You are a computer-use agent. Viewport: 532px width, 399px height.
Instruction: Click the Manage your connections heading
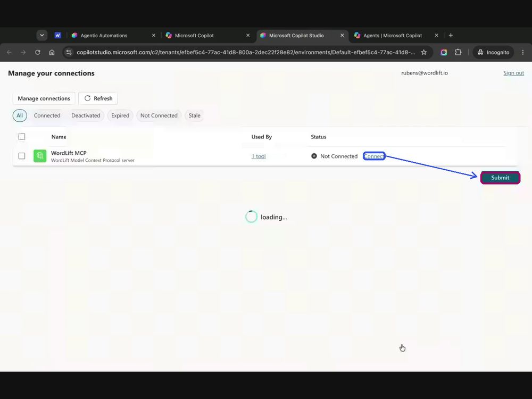51,73
